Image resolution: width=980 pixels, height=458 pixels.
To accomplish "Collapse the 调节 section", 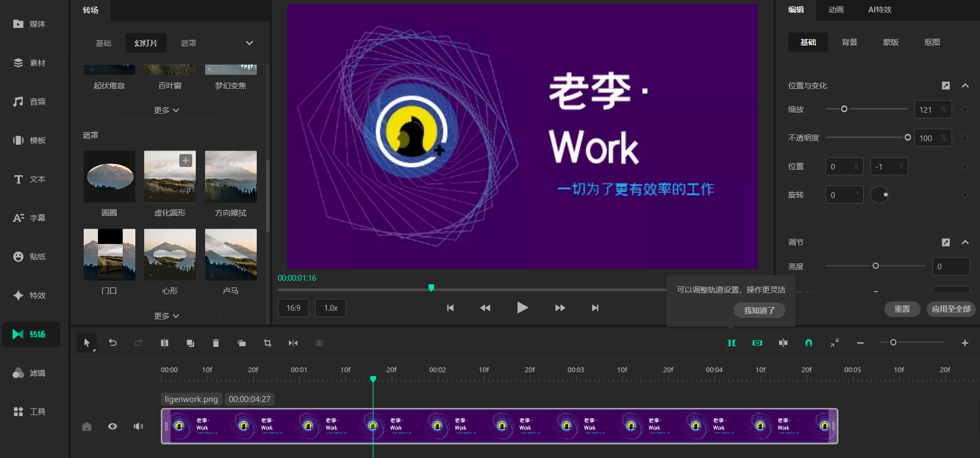I will click(x=965, y=242).
